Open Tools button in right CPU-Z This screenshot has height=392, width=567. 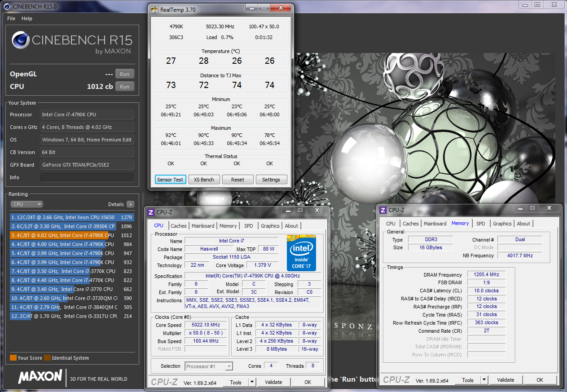(468, 380)
